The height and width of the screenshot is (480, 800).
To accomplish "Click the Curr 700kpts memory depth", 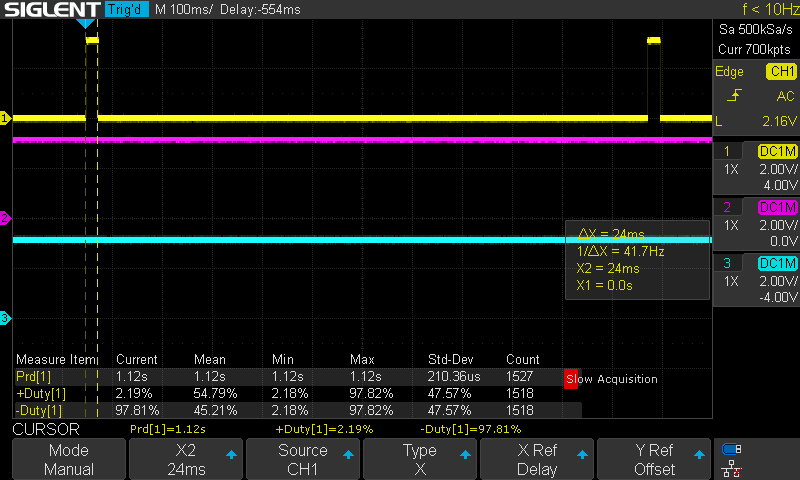I will tap(755, 49).
